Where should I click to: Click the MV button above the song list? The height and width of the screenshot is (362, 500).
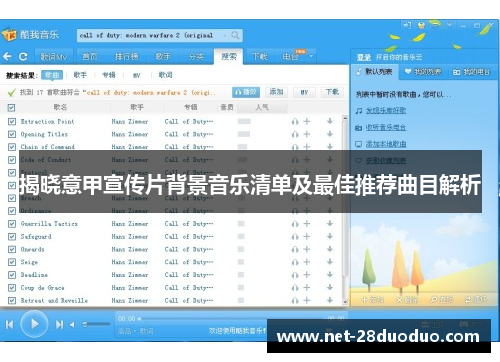coord(304,92)
